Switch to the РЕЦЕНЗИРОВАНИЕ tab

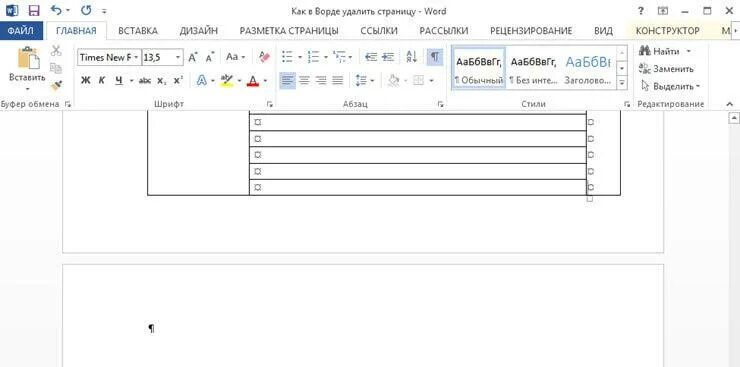531,31
